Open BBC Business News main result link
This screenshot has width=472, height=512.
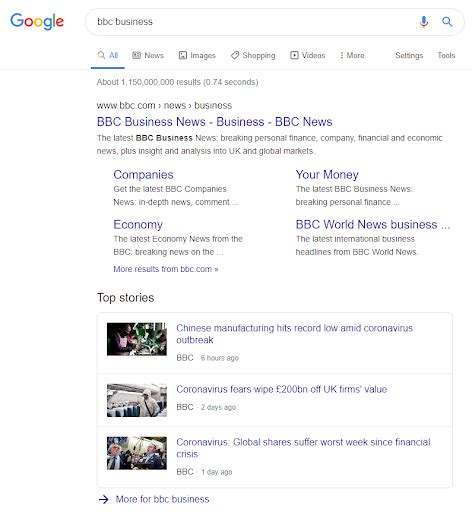pos(215,122)
